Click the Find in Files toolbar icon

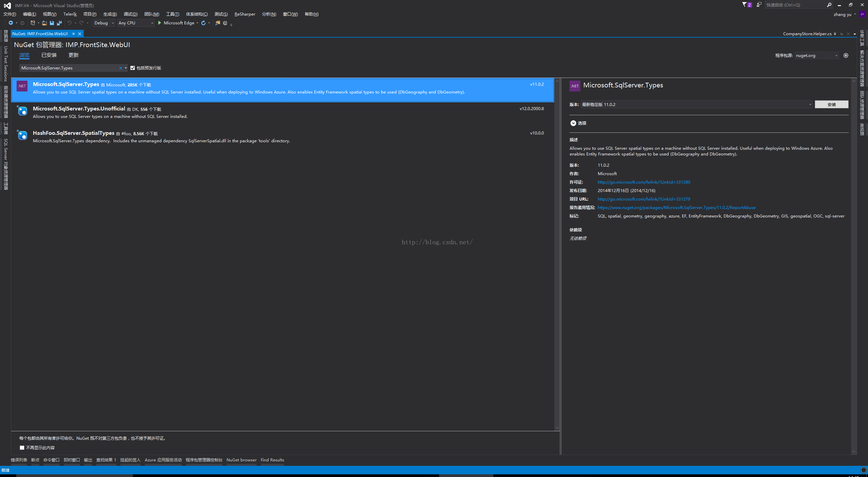tap(218, 23)
